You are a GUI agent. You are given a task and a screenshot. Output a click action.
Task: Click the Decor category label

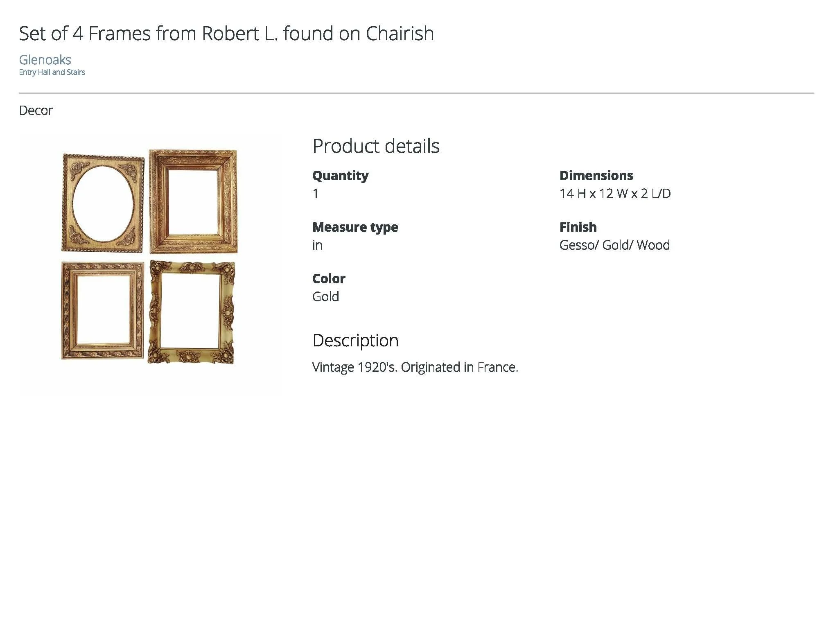[36, 111]
